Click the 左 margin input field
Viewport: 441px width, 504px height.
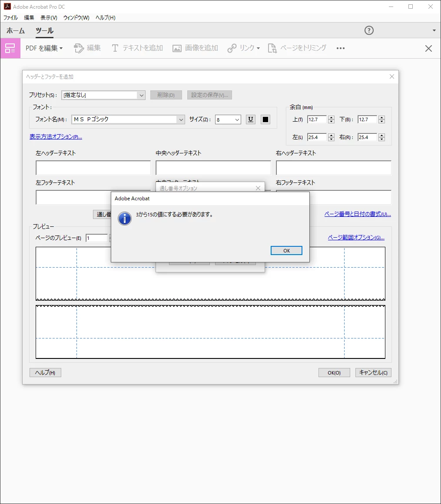(317, 137)
